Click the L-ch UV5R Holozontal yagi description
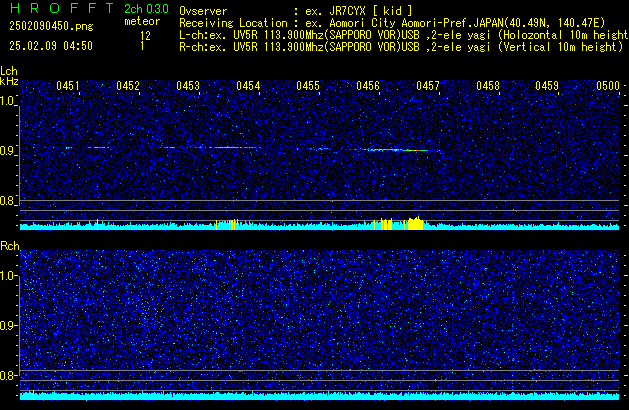 click(x=404, y=35)
